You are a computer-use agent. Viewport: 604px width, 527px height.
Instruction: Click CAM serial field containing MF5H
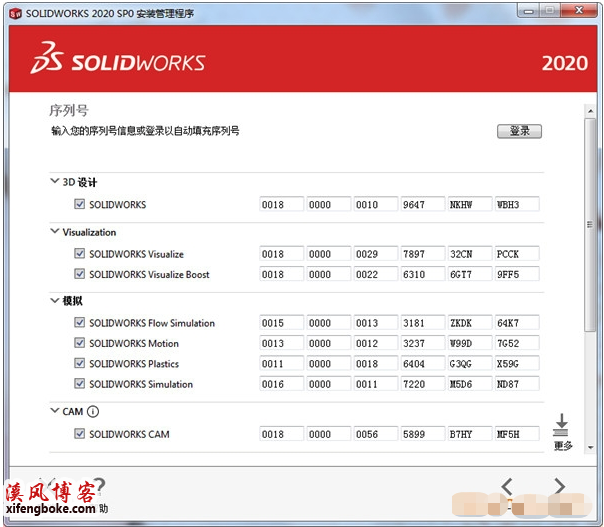click(x=517, y=434)
